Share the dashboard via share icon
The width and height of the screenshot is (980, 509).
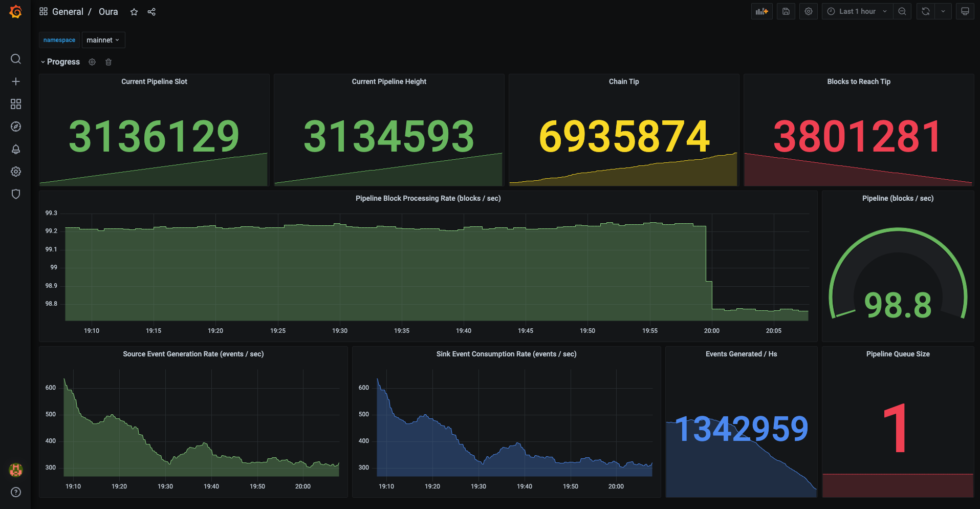(151, 12)
